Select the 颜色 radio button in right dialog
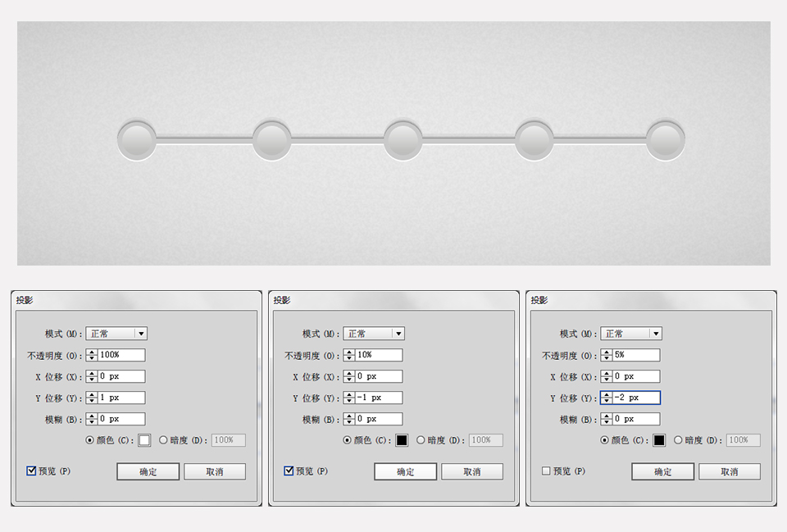 [x=605, y=440]
